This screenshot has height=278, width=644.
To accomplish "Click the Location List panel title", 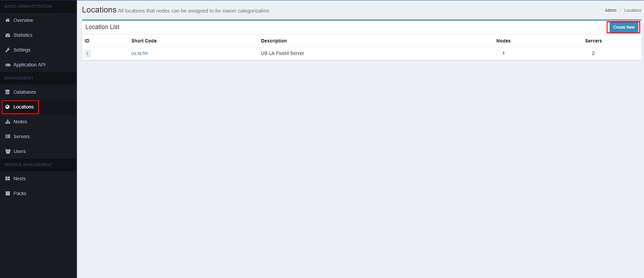I will pos(102,27).
